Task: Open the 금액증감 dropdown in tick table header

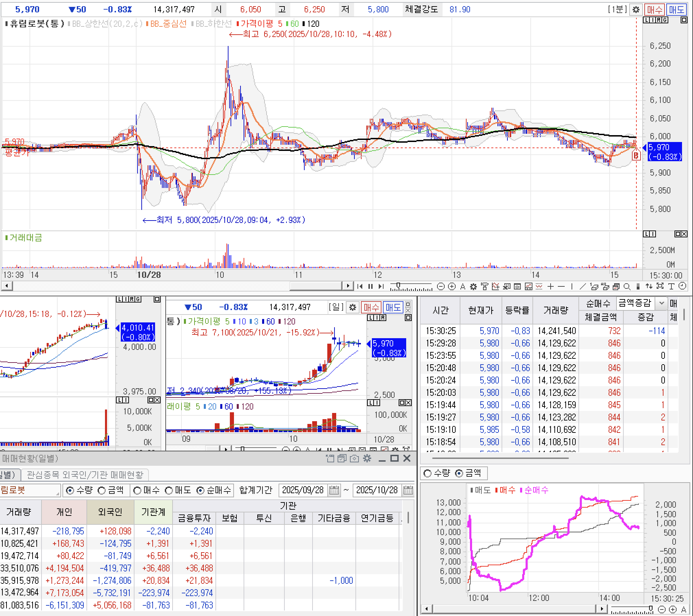Action: tap(662, 303)
